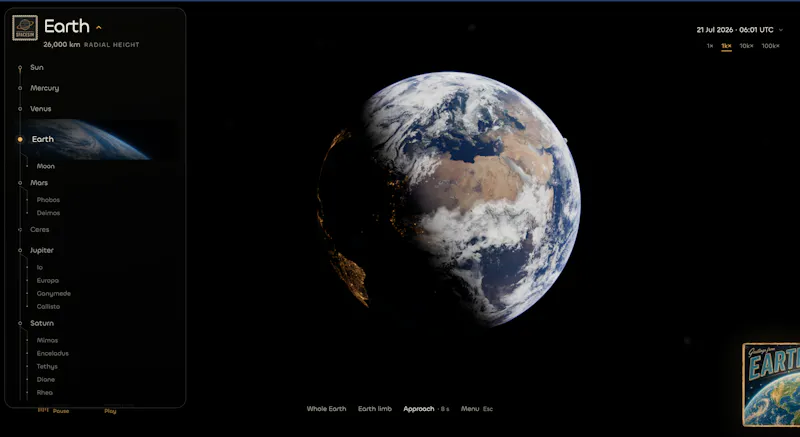Click the orange Earth node marker
This screenshot has width=800, height=437.
(20, 139)
